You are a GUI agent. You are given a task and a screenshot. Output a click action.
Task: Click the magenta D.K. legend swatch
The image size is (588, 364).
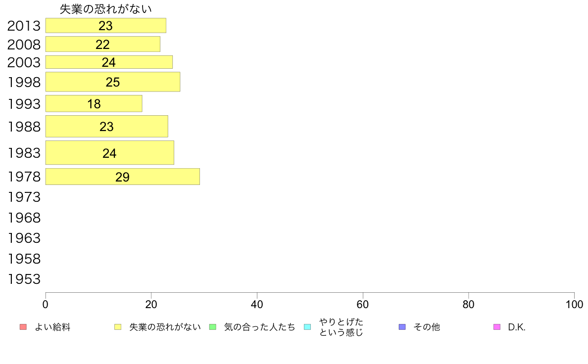coord(497,327)
